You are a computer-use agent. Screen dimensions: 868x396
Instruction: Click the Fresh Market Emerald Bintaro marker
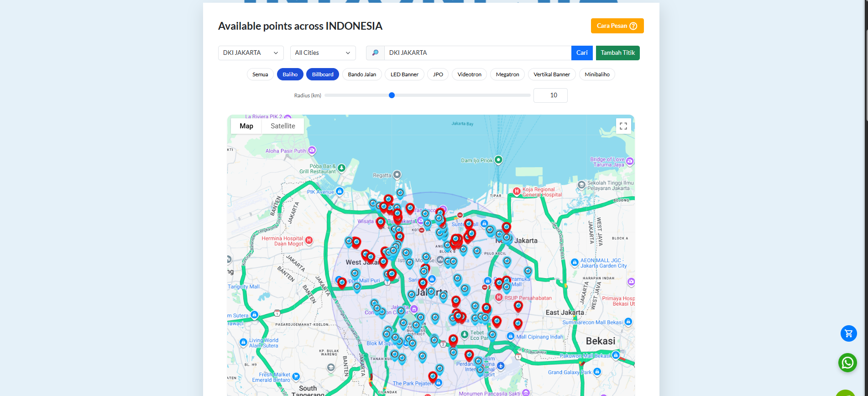pyautogui.click(x=296, y=376)
